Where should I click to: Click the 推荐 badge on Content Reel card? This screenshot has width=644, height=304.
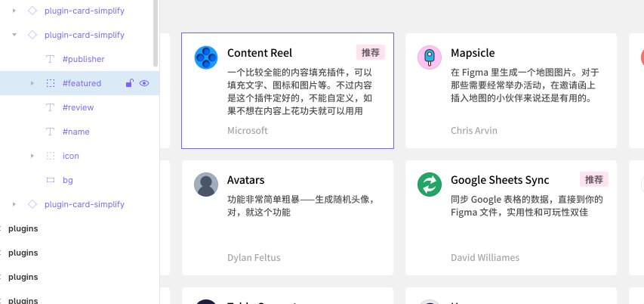[371, 52]
